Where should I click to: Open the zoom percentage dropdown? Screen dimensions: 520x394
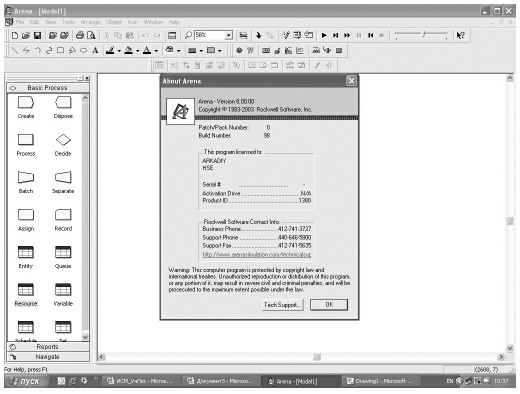tap(228, 35)
